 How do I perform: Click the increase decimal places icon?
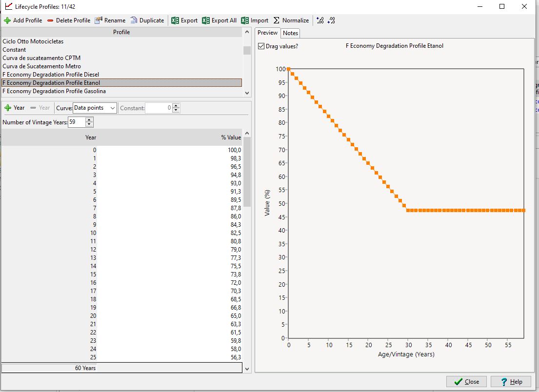320,20
